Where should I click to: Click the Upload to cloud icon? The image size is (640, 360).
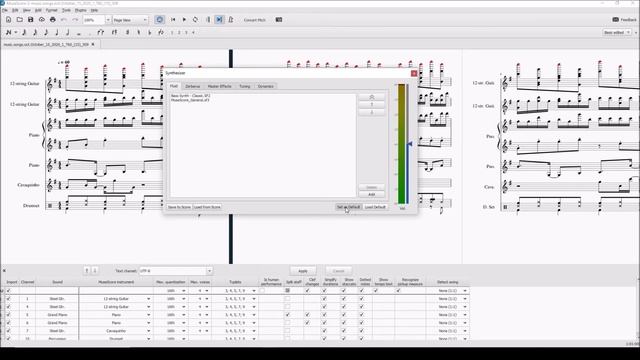click(x=42, y=20)
